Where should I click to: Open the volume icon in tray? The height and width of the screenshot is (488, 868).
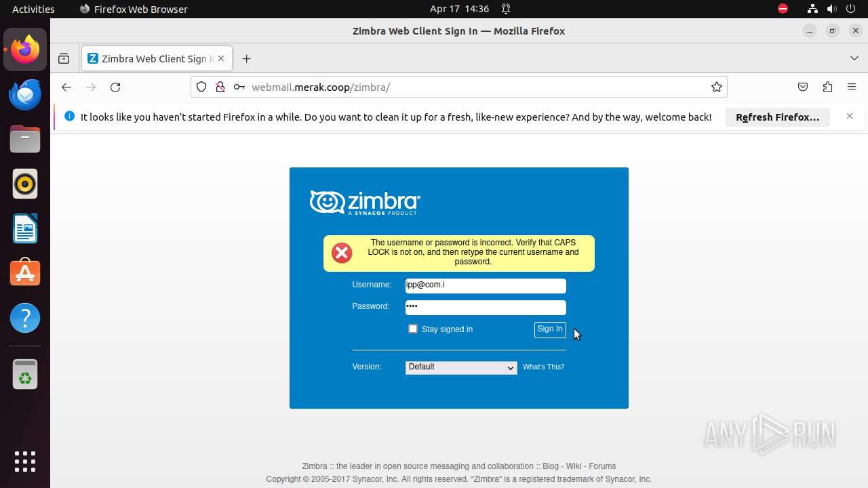click(x=832, y=9)
